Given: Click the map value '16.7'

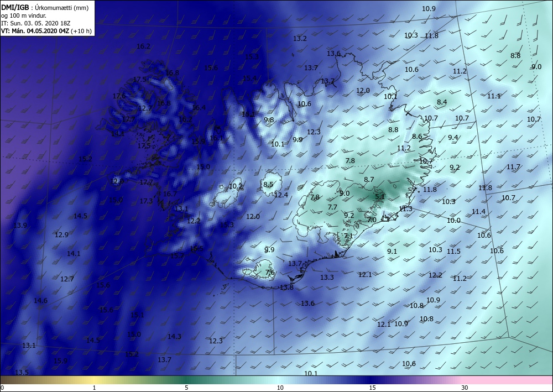Looking at the screenshot, I should point(170,194).
